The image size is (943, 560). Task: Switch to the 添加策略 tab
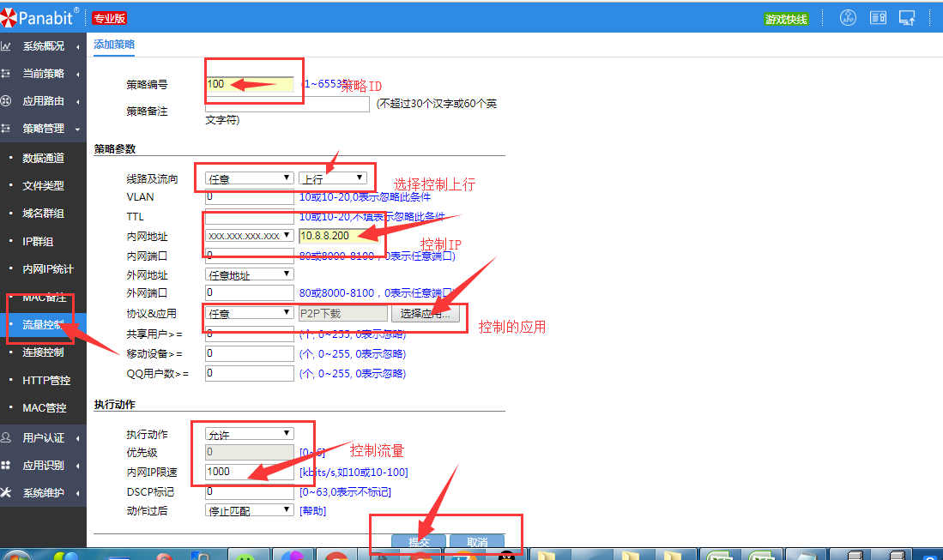pos(114,45)
